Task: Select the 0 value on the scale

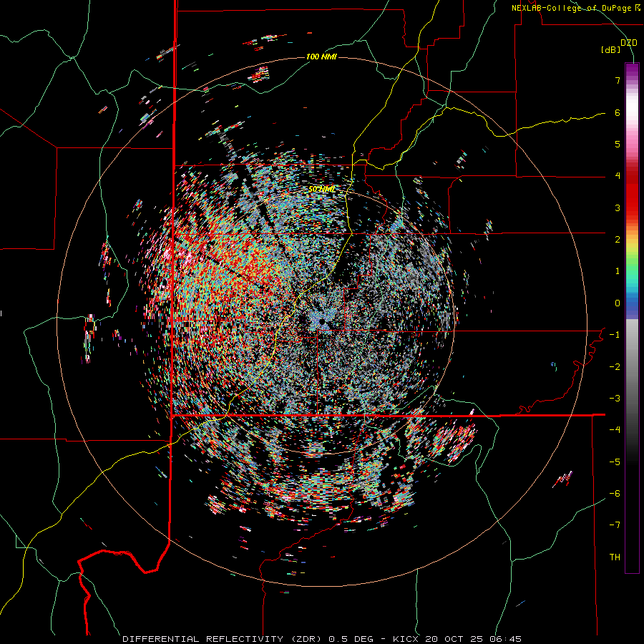Action: (618, 303)
